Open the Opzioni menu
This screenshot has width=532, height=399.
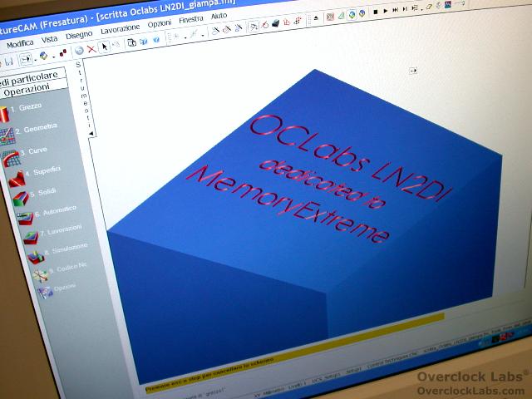click(x=160, y=23)
